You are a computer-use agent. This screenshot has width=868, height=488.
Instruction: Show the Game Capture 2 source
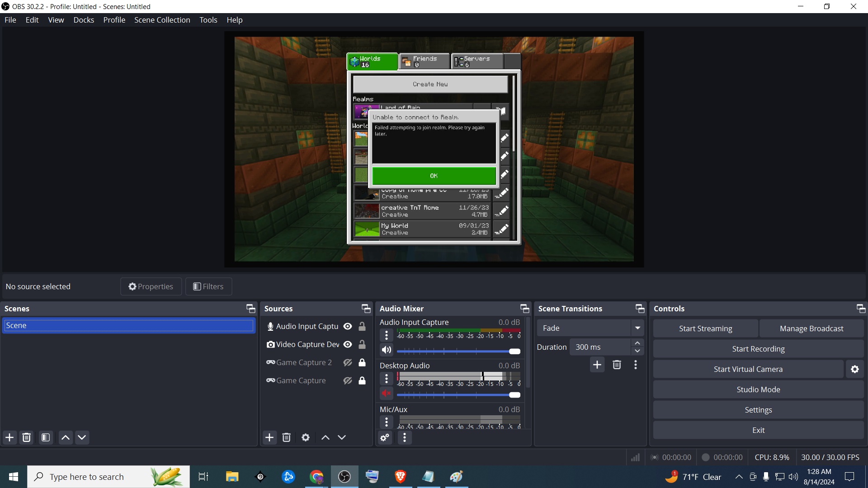(x=348, y=362)
